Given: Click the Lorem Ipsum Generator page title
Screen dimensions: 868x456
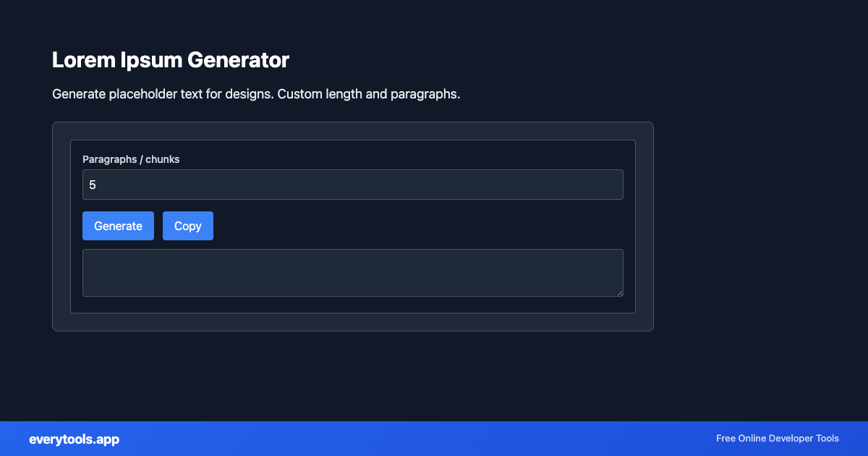Looking at the screenshot, I should (170, 60).
